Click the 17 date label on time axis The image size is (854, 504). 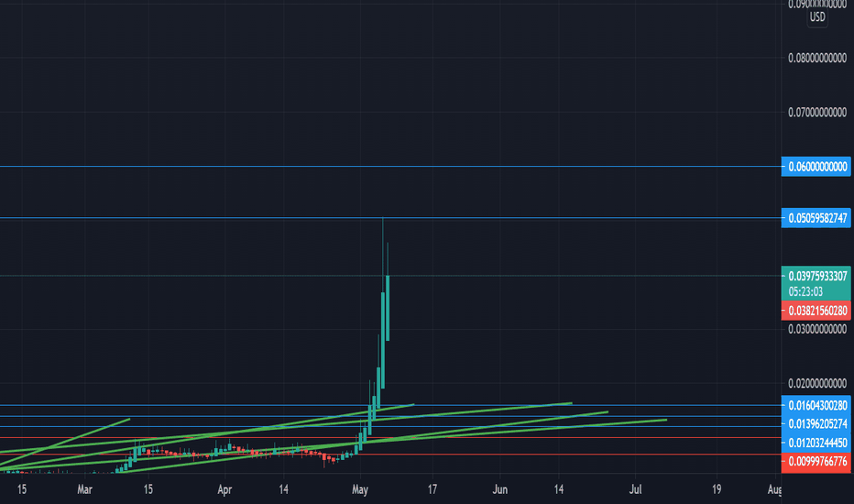click(432, 489)
